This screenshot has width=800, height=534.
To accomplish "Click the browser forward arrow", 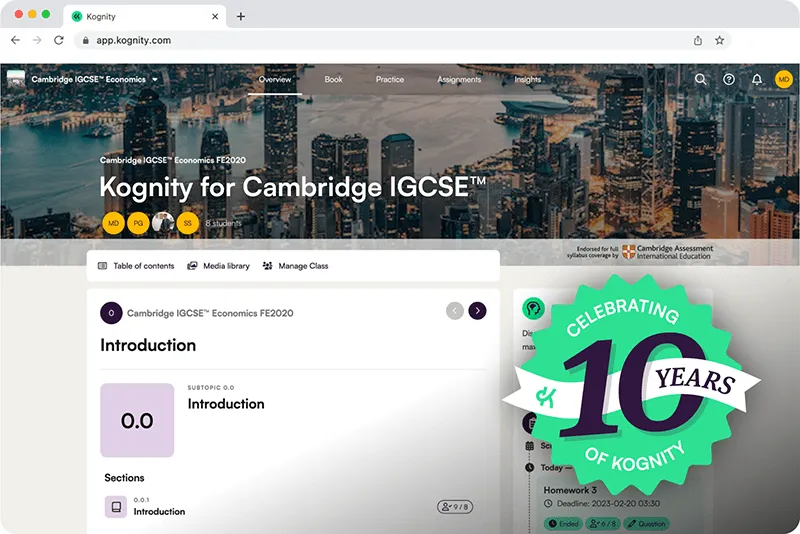I will [x=37, y=40].
